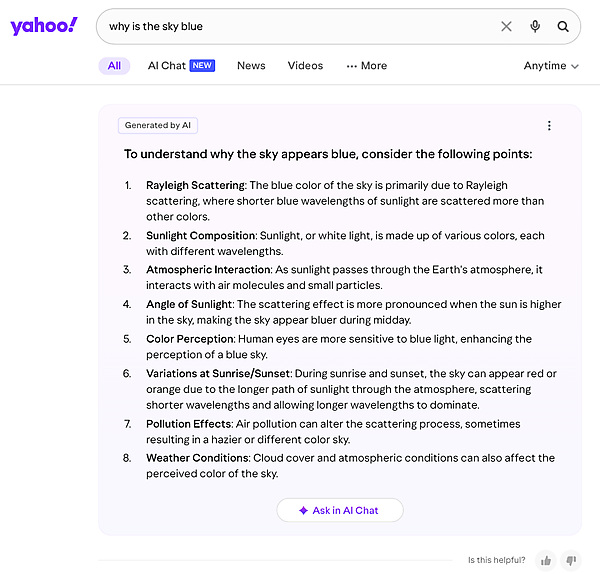The height and width of the screenshot is (574, 600).
Task: Click the Rayleigh Scattering list item
Action: (196, 185)
